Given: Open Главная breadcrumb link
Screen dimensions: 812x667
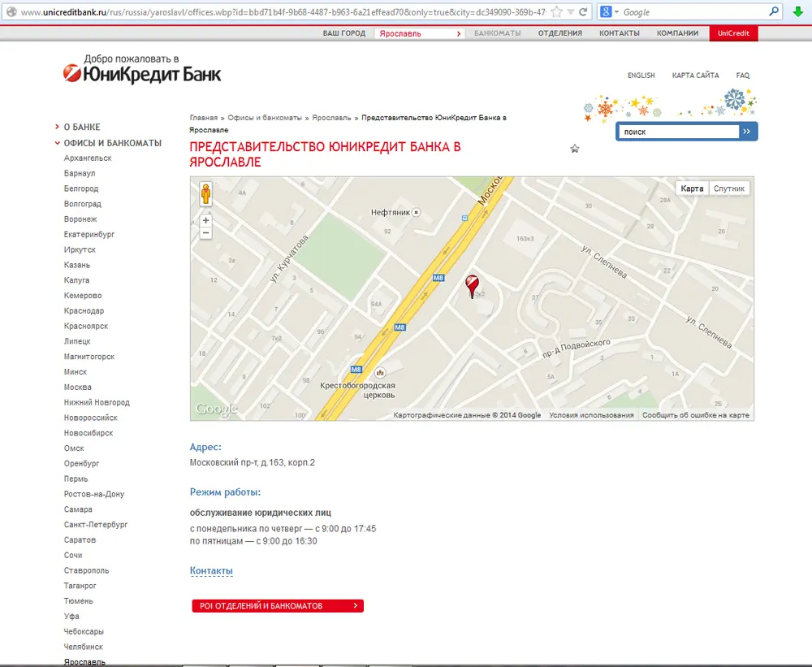Looking at the screenshot, I should [x=204, y=118].
